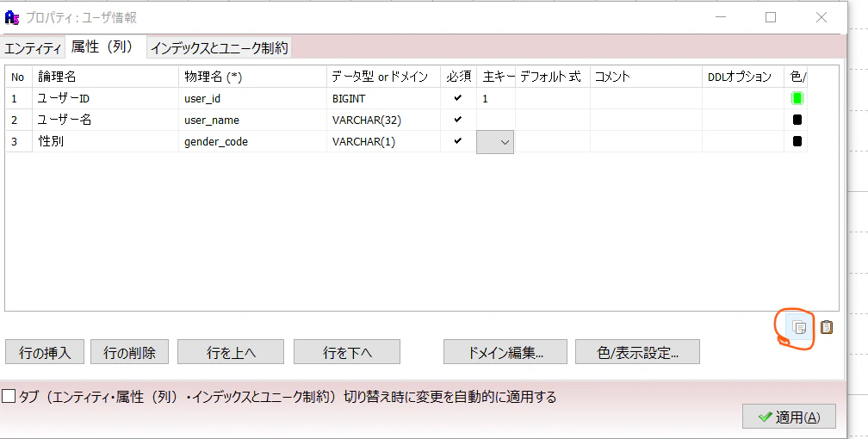This screenshot has width=868, height=439.
Task: Select the 性別 logical name cell
Action: [106, 141]
